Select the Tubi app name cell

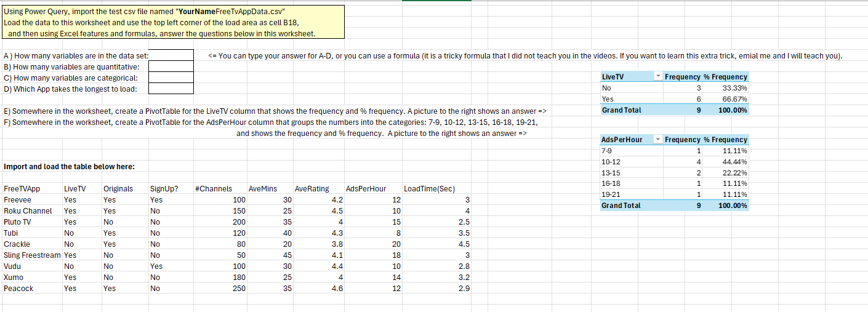pos(31,233)
